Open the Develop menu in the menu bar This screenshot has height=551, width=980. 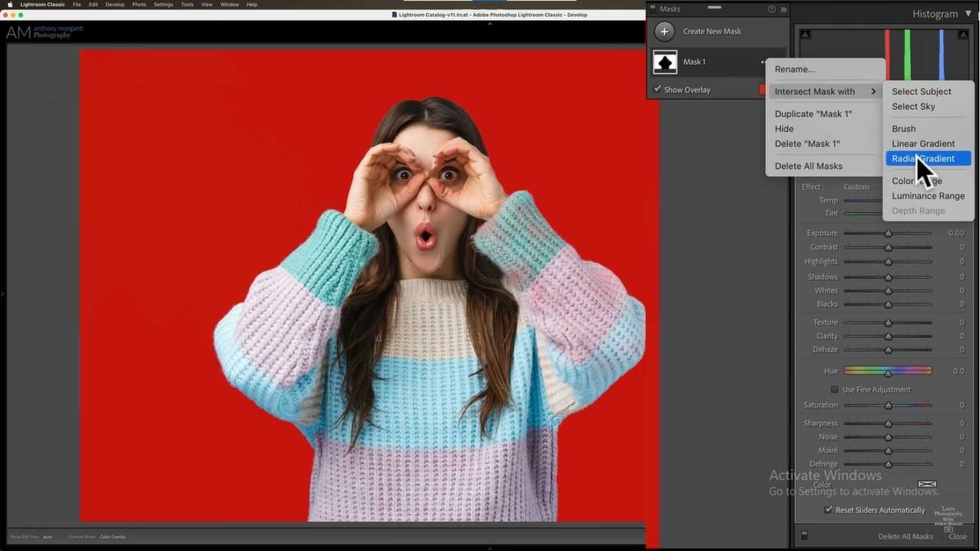[x=115, y=5]
